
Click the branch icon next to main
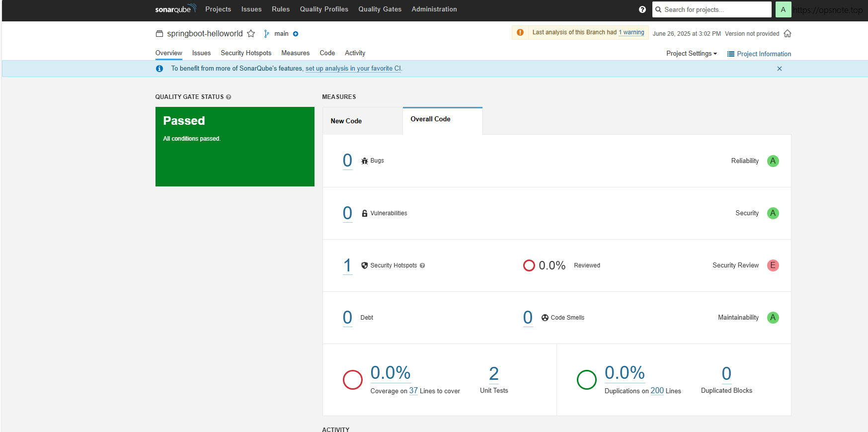(x=267, y=34)
